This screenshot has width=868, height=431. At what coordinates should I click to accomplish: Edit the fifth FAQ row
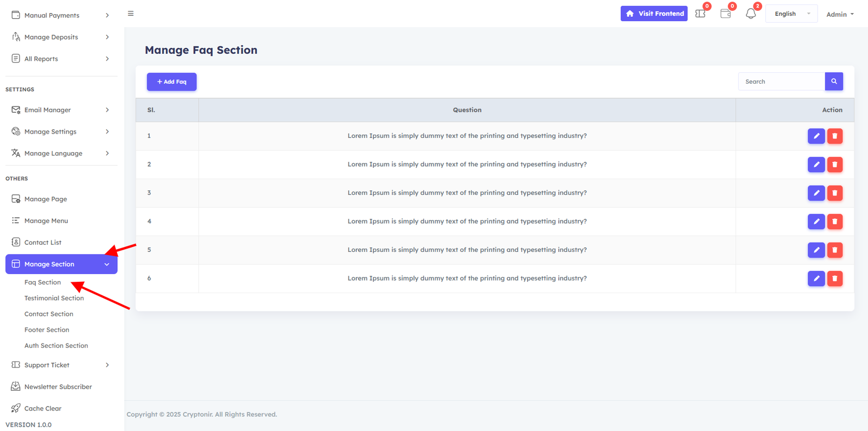[x=816, y=250]
